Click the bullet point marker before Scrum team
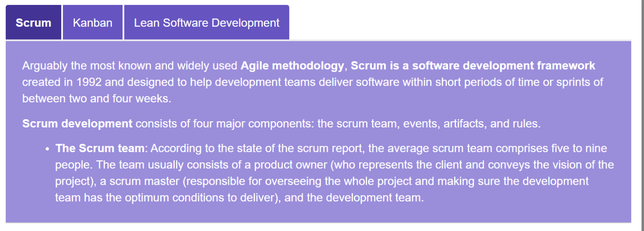Screen dimensions: 644x231 pyautogui.click(x=48, y=148)
